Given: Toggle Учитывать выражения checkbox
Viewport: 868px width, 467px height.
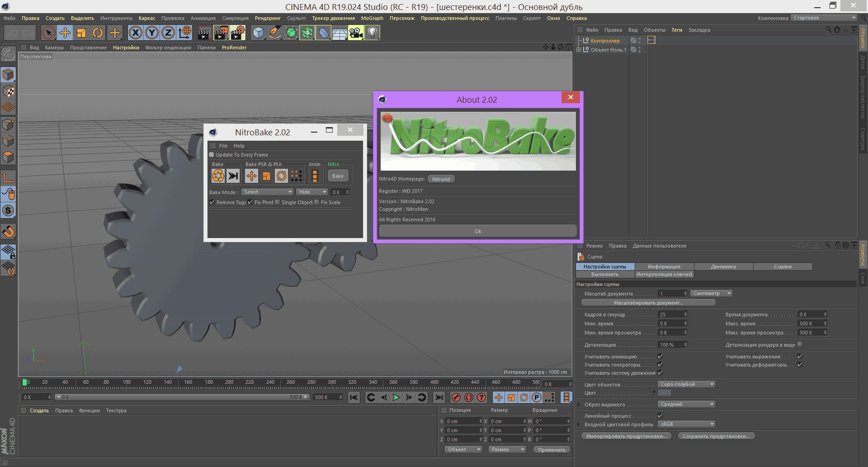Looking at the screenshot, I should coord(800,357).
